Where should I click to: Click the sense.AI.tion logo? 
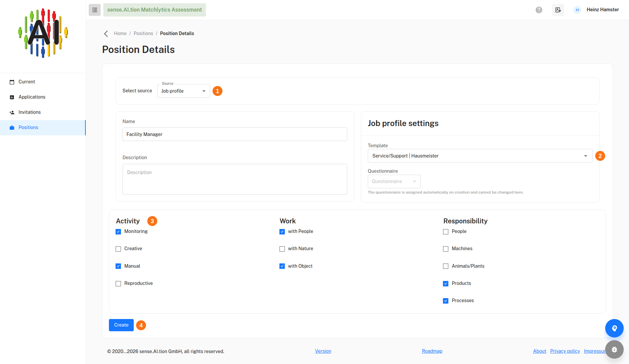point(43,33)
